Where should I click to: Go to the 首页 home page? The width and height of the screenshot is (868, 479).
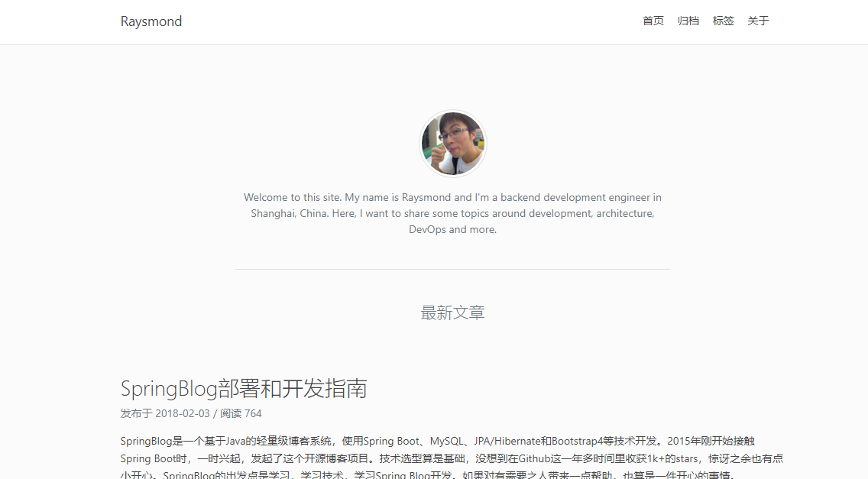[653, 21]
